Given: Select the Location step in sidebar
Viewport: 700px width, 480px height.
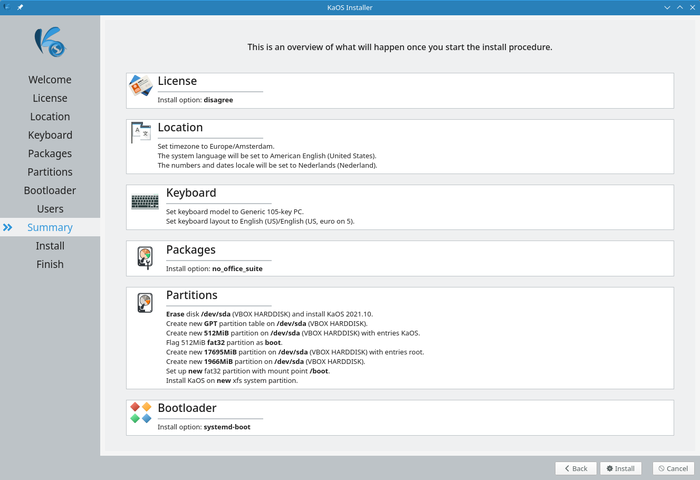Looking at the screenshot, I should [50, 117].
